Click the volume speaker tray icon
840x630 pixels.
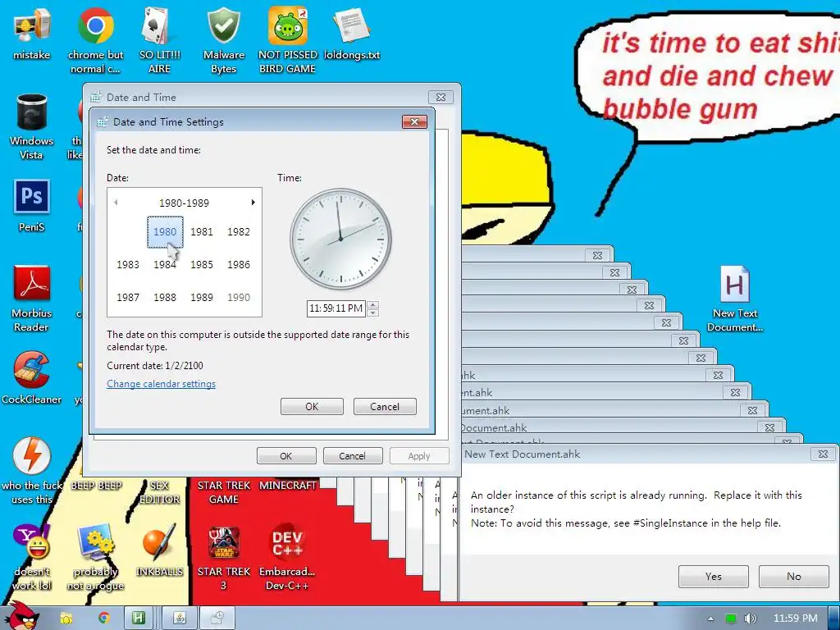[x=750, y=619]
